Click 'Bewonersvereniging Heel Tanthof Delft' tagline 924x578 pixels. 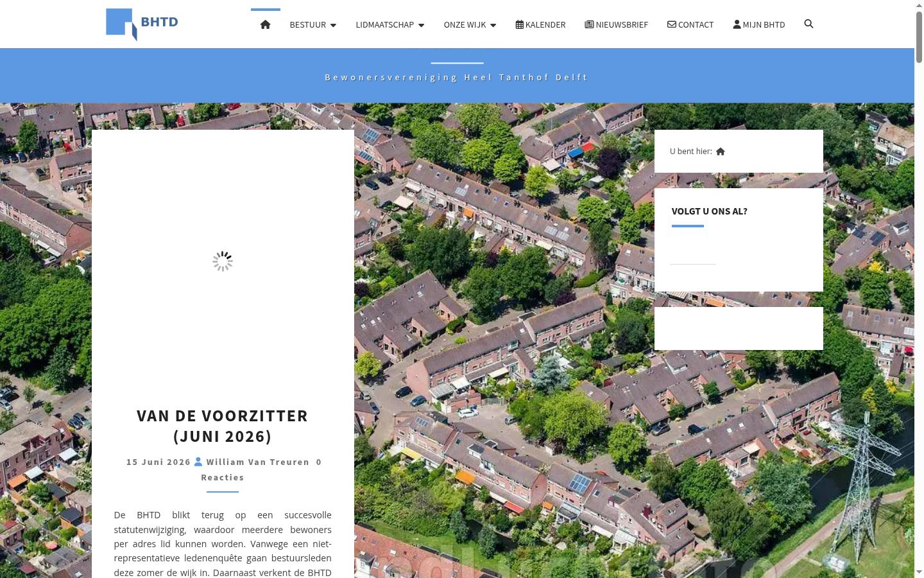coord(456,77)
